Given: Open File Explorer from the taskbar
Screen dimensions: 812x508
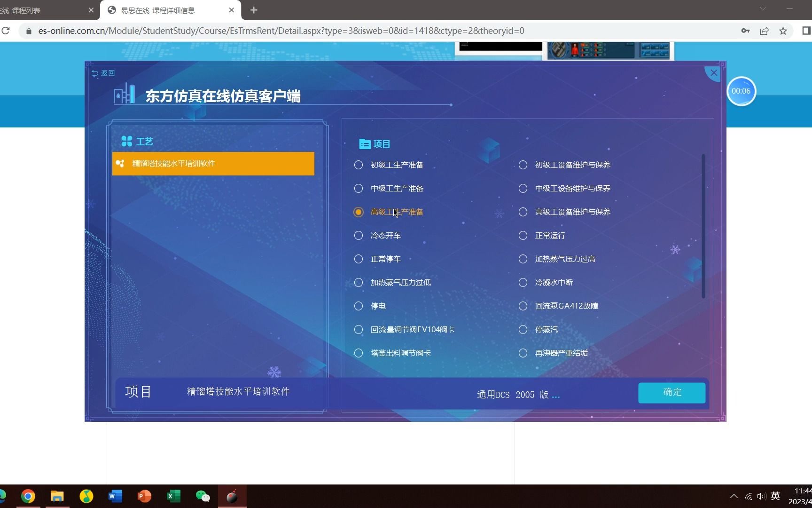Looking at the screenshot, I should pos(57,496).
